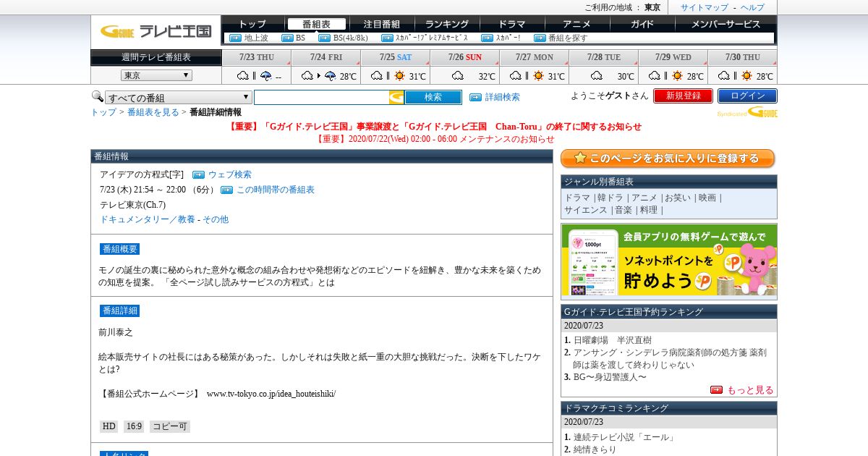Open the search category dropdown すべての番組

178,98
